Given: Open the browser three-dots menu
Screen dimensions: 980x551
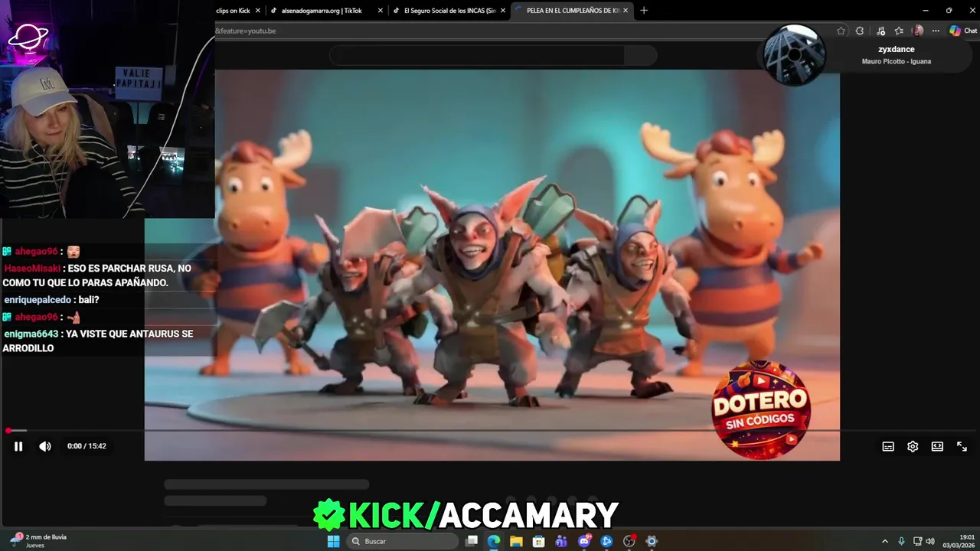Looking at the screenshot, I should 936,31.
